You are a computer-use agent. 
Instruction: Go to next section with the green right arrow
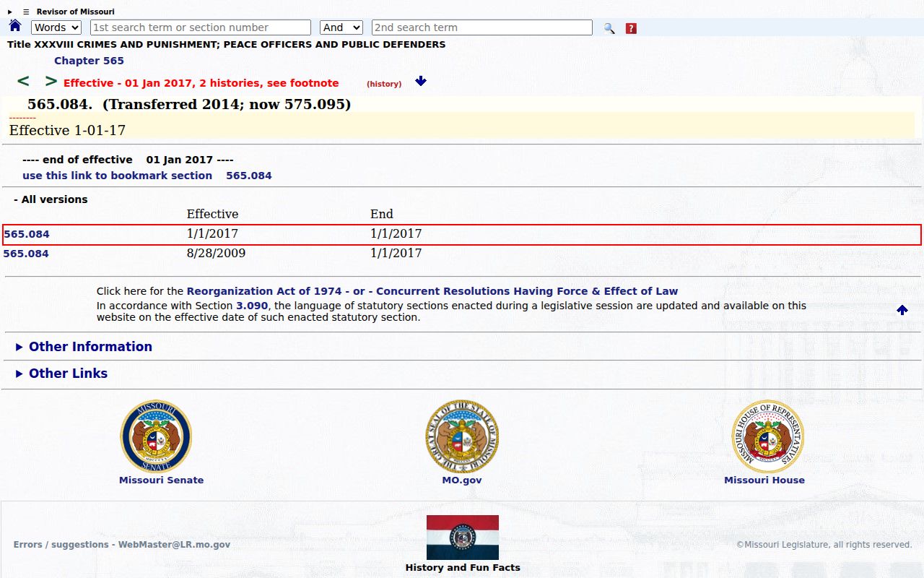coord(51,81)
